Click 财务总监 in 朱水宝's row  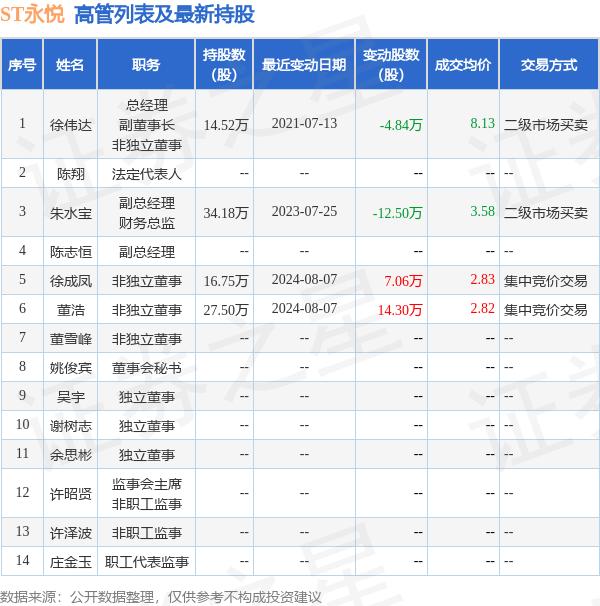(147, 223)
